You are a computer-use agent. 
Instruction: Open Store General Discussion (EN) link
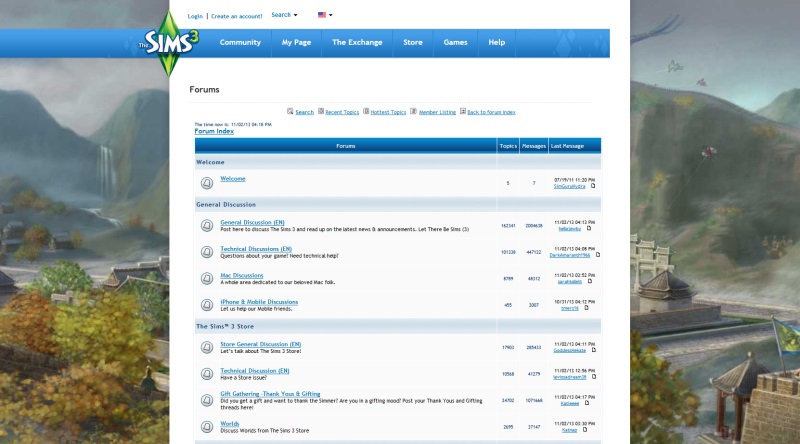[261, 344]
